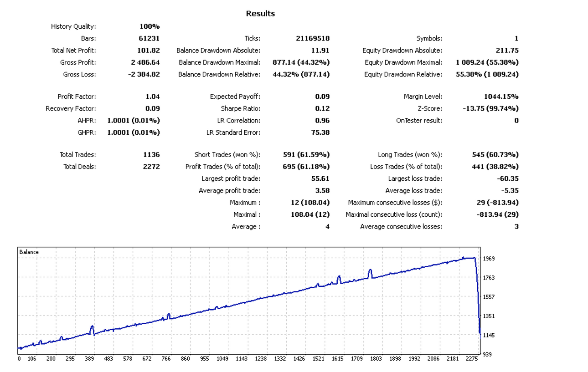This screenshot has width=588, height=372.
Task: Click the History Quality label
Action: 73,26
